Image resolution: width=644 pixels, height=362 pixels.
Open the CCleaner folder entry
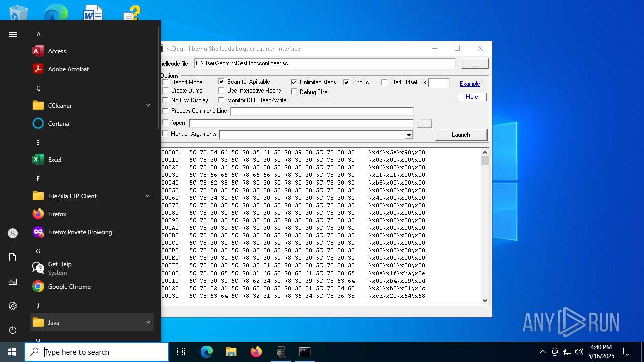[92, 105]
